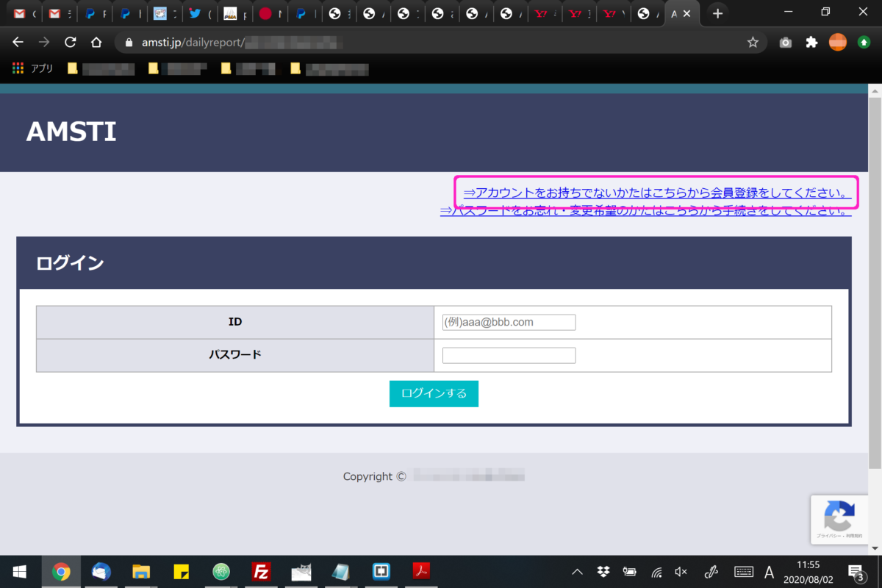
Task: Open the アプリ apps list in bookmarks bar
Action: (x=31, y=68)
